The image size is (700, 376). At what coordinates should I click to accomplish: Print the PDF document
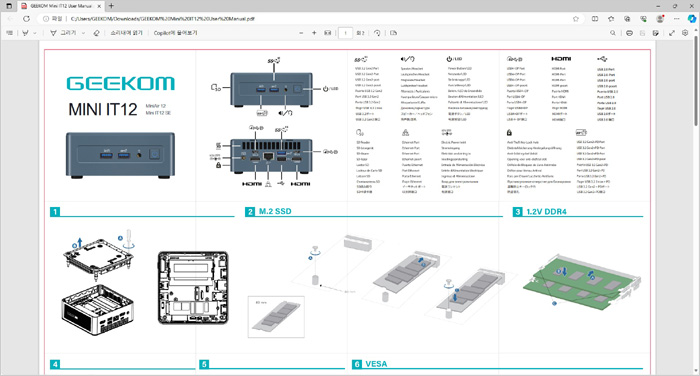pos(629,33)
